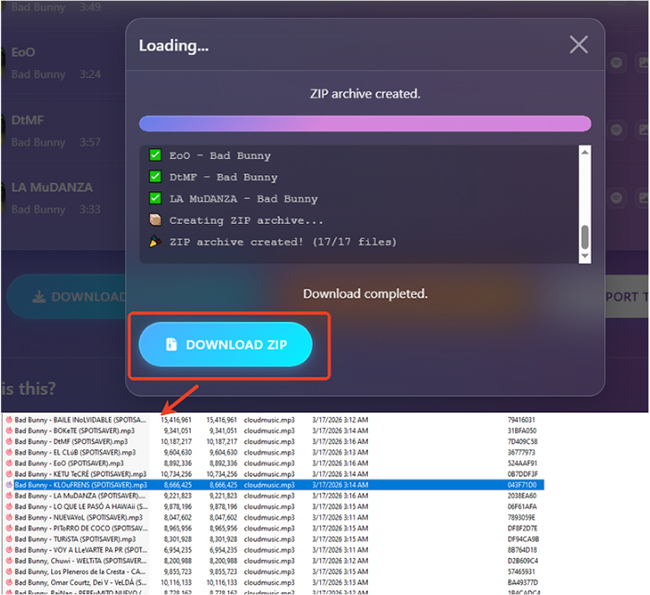Select file name 'Bad Bunny - EL CLúB (SPOTISAVER).mp3'
650x595 pixels.
tap(75, 452)
